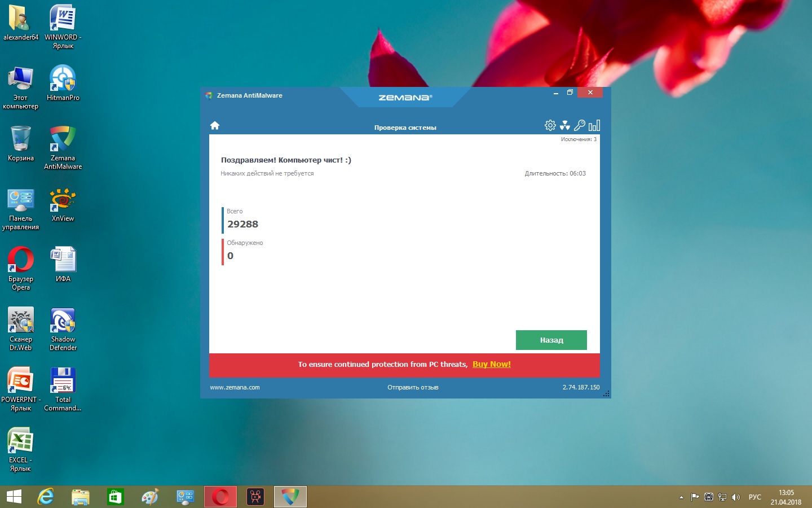Click Отправить отзыв feedback link

pyautogui.click(x=413, y=387)
